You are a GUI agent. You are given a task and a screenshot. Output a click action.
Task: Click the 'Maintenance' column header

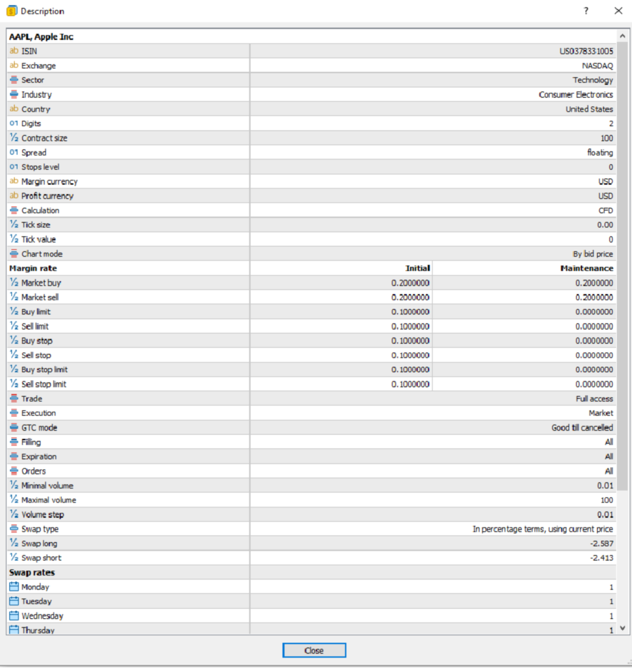pos(587,268)
